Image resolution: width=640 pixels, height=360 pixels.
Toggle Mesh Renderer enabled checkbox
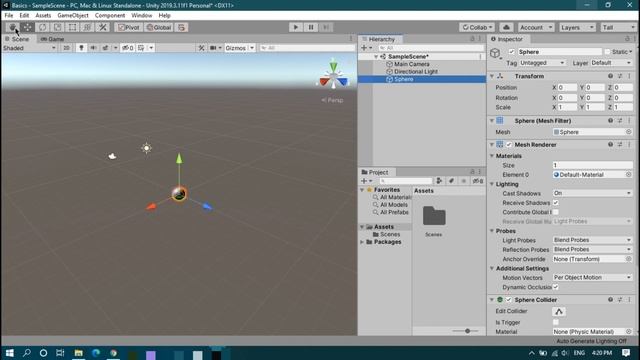[x=509, y=144]
